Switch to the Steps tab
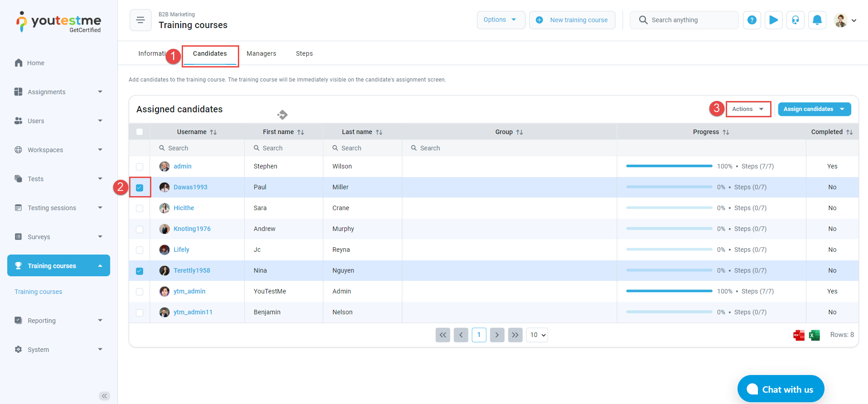Viewport: 868px width, 404px height. (x=304, y=53)
